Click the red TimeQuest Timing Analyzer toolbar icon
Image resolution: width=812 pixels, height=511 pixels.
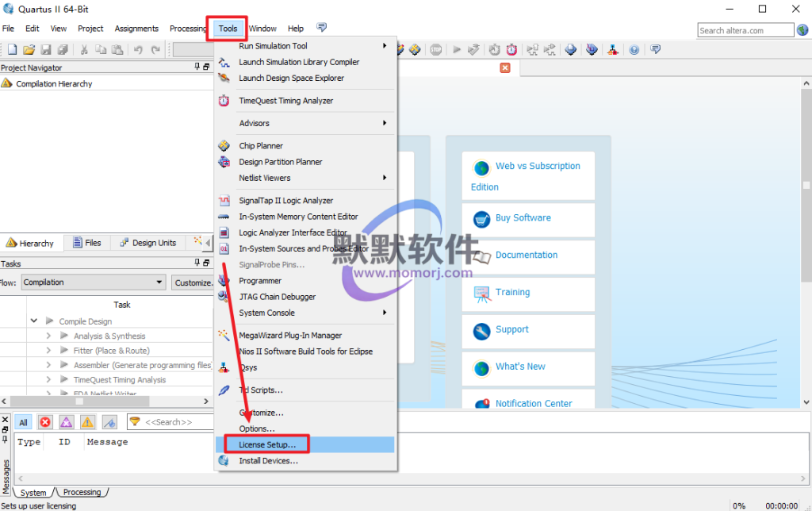pyautogui.click(x=511, y=50)
